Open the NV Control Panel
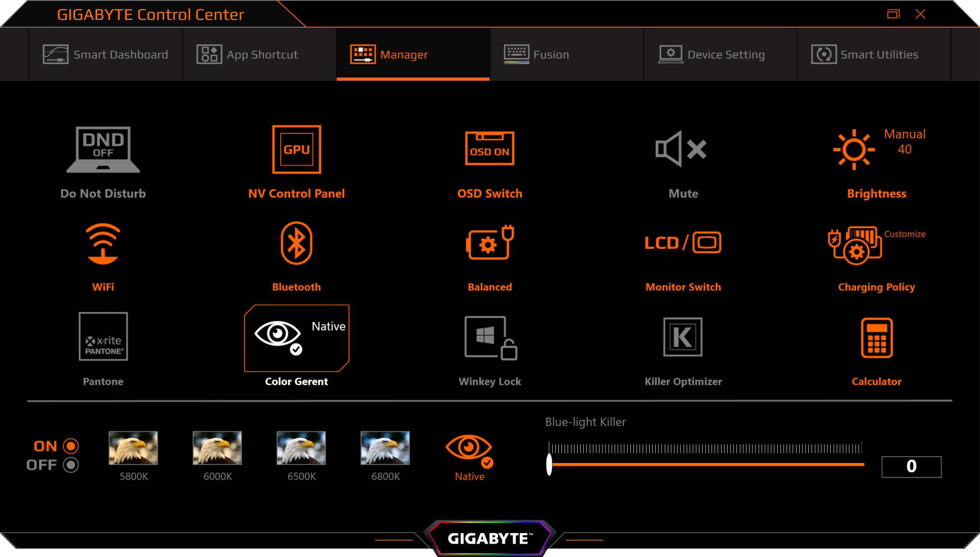This screenshot has height=557, width=980. coord(297,150)
